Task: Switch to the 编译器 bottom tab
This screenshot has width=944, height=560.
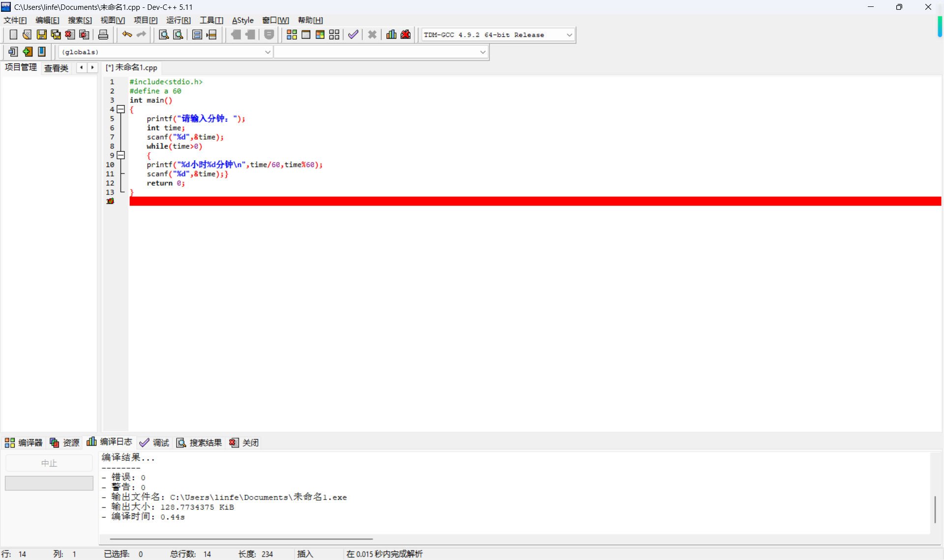Action: pyautogui.click(x=24, y=443)
